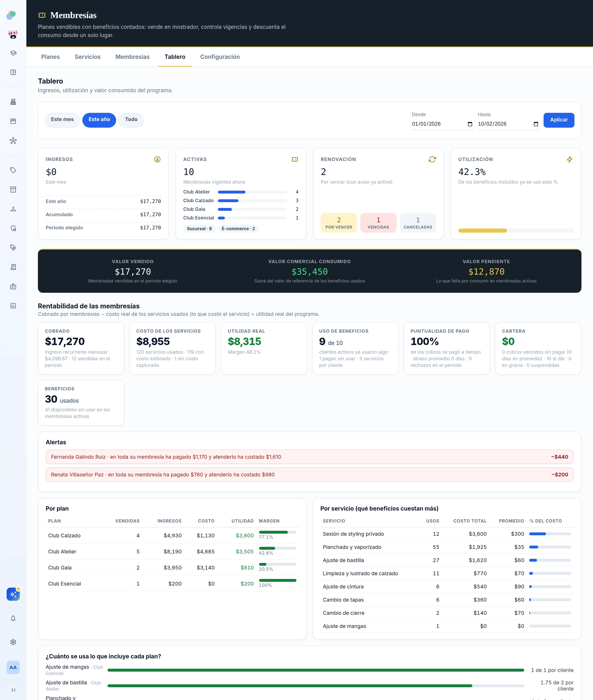Switch to the Planes tab
The height and width of the screenshot is (700, 593).
coord(50,57)
